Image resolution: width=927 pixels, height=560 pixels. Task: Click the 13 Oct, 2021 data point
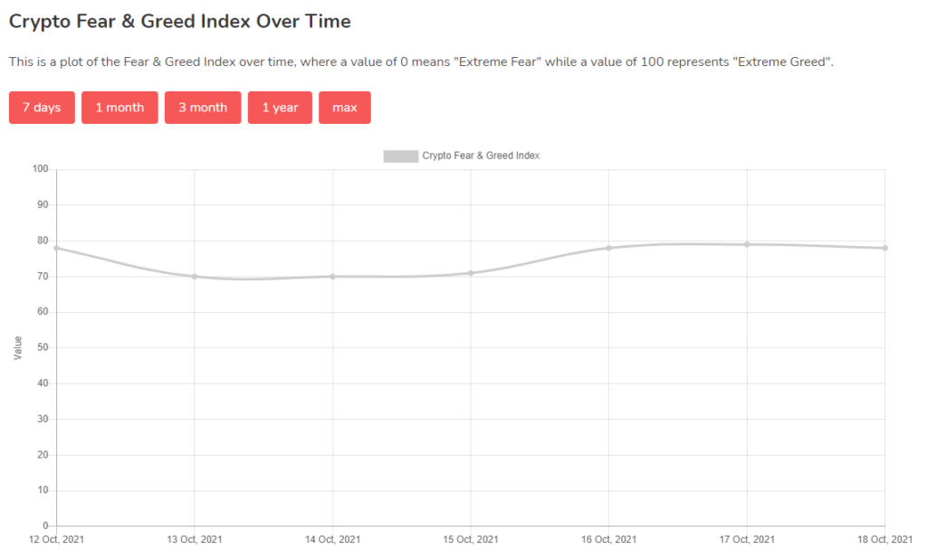pyautogui.click(x=195, y=277)
